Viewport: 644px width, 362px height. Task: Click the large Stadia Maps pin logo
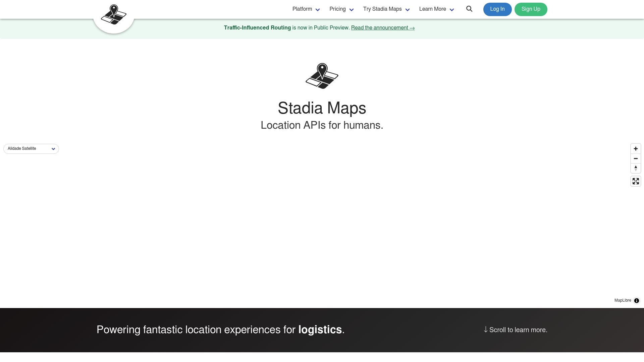coord(322,76)
